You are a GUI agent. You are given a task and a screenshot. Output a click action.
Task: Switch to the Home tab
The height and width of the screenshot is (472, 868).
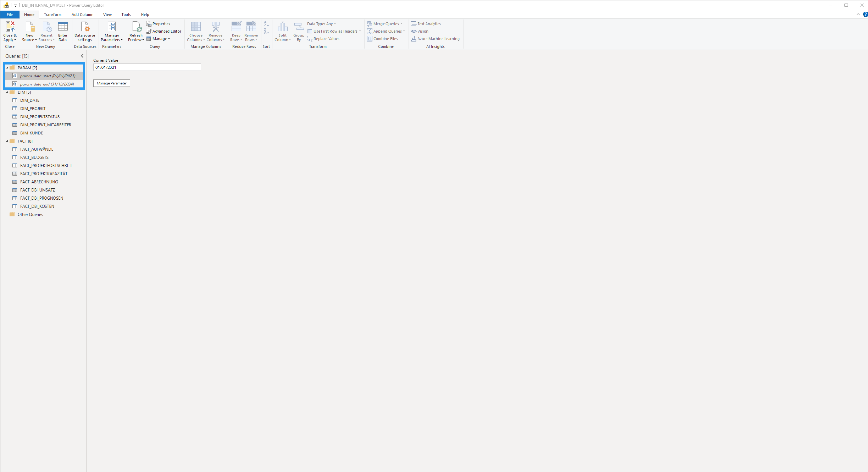coord(29,14)
